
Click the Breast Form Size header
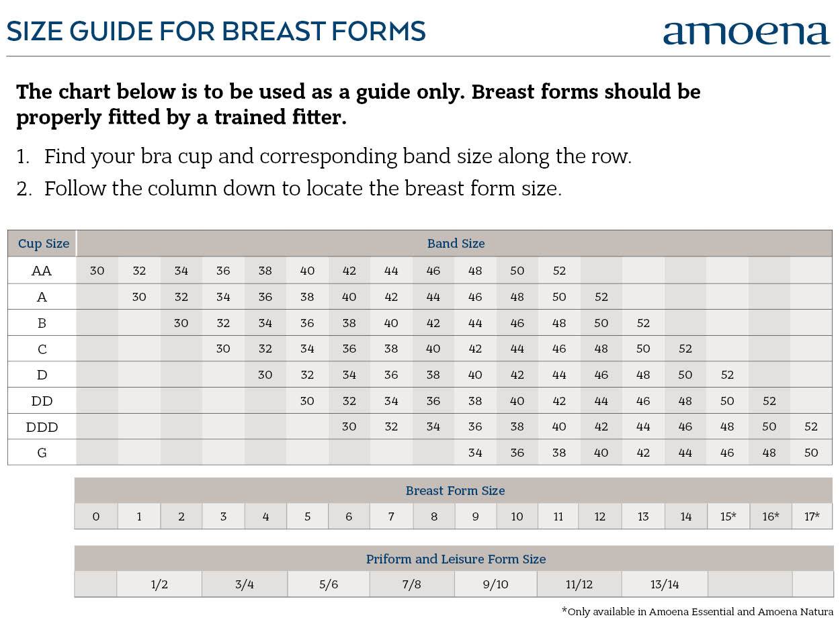coord(455,491)
